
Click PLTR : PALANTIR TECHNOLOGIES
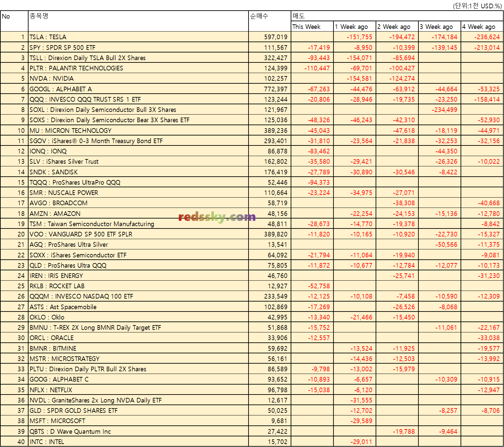pyautogui.click(x=76, y=68)
